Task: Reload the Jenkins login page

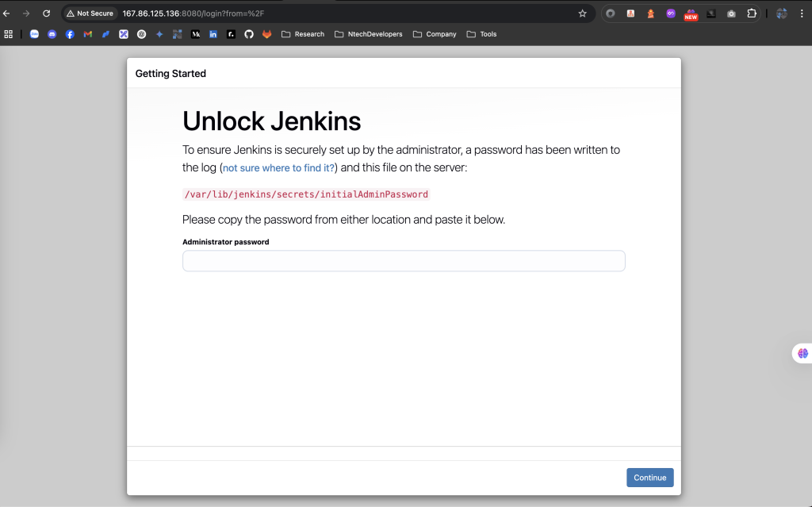Action: [x=47, y=13]
